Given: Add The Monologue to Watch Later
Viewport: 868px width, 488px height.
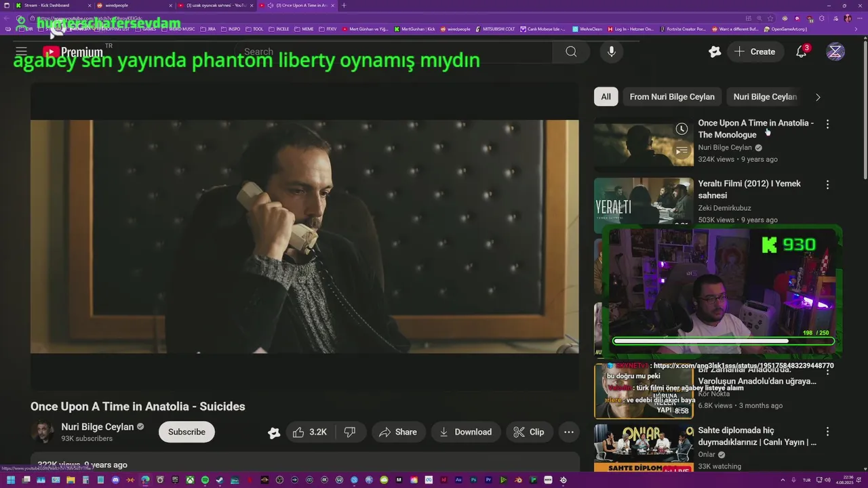Looking at the screenshot, I should (682, 129).
